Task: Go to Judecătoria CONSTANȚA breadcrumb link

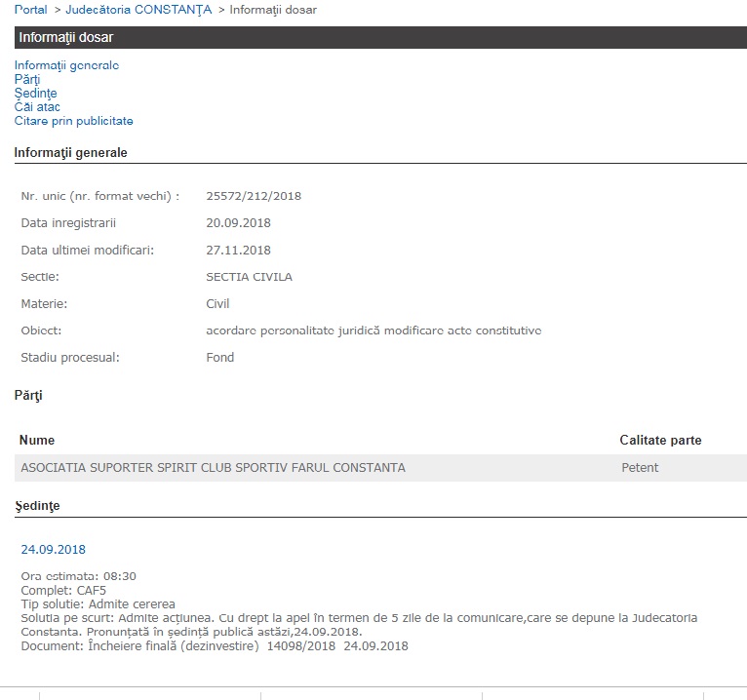Action: click(x=138, y=10)
